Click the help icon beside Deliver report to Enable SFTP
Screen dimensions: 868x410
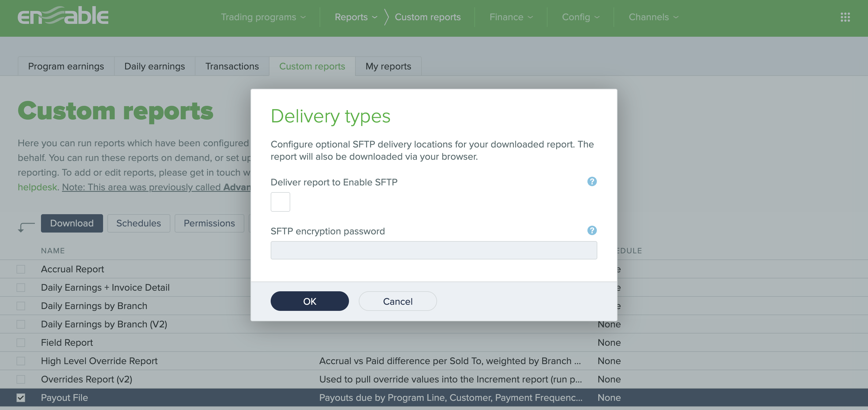[x=592, y=181]
